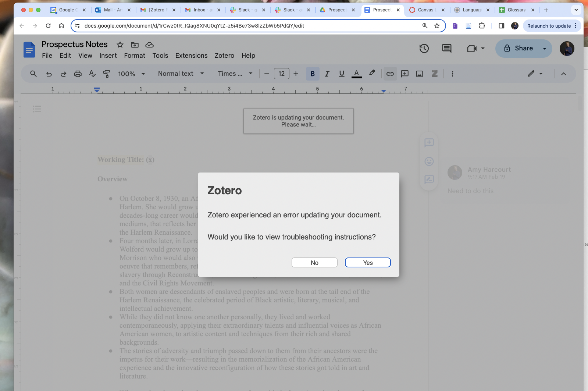Open a new Chrome tab
Viewport: 588px width, 391px height.
[546, 10]
